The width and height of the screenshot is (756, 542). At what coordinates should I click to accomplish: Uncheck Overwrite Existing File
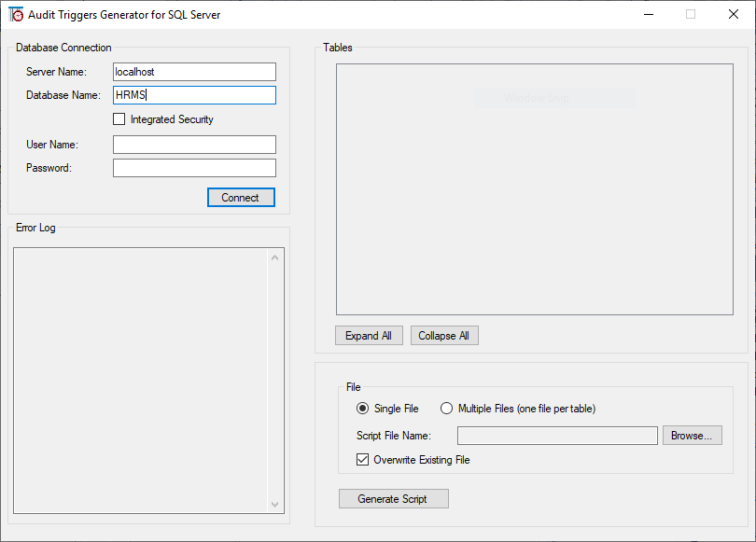(x=363, y=460)
